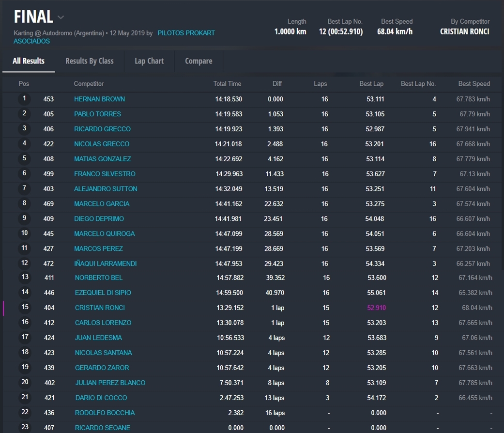
Task: Click the purple best lap 52.910 value
Action: pos(377,308)
